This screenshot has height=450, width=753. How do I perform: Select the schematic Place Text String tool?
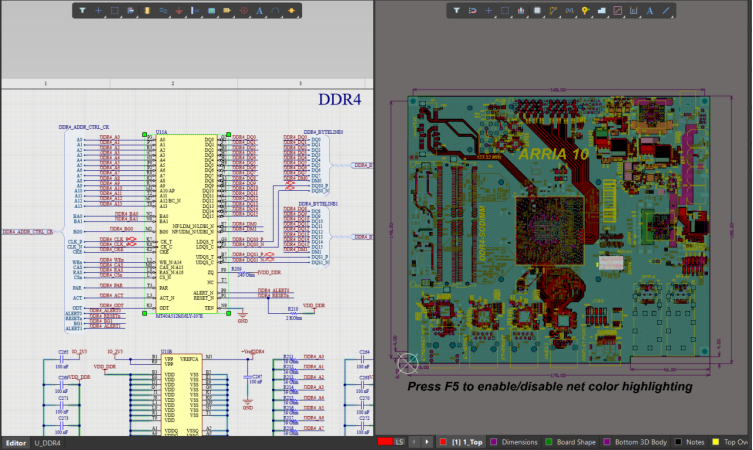pos(260,10)
